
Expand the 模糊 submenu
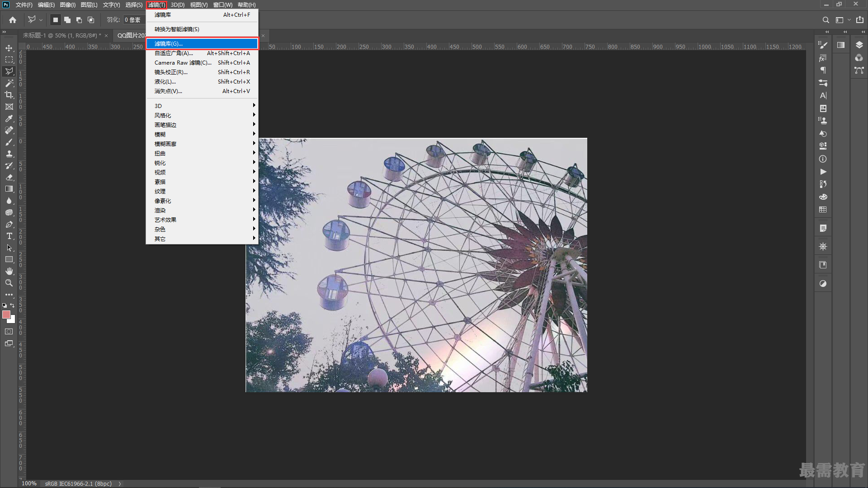pyautogui.click(x=202, y=134)
